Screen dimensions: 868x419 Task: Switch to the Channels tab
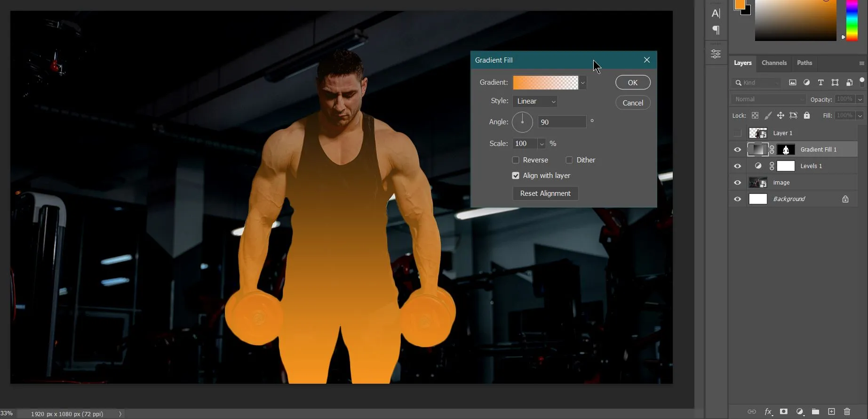(x=774, y=63)
